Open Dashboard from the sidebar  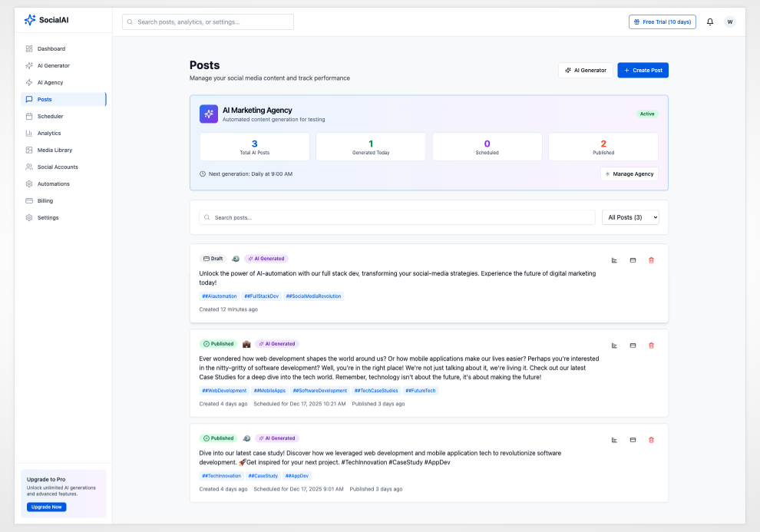pyautogui.click(x=51, y=49)
